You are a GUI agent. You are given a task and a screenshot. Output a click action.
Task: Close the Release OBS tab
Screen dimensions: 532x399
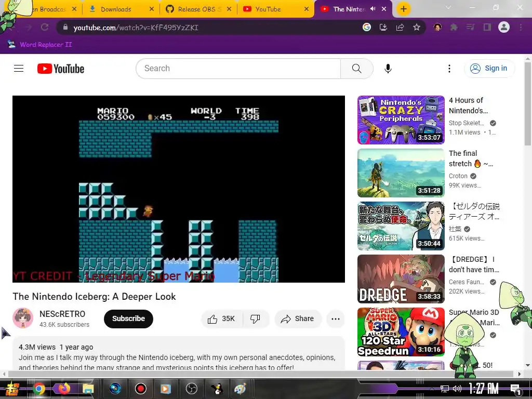(x=229, y=9)
